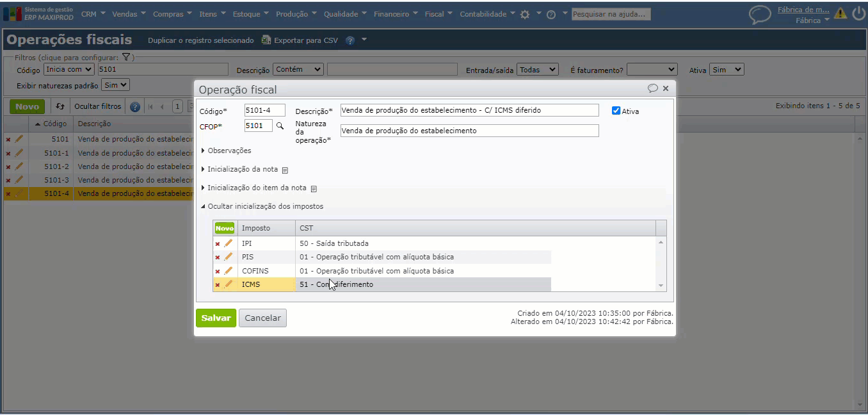
Task: Open Descrição filter operator dropdown
Action: [x=298, y=69]
